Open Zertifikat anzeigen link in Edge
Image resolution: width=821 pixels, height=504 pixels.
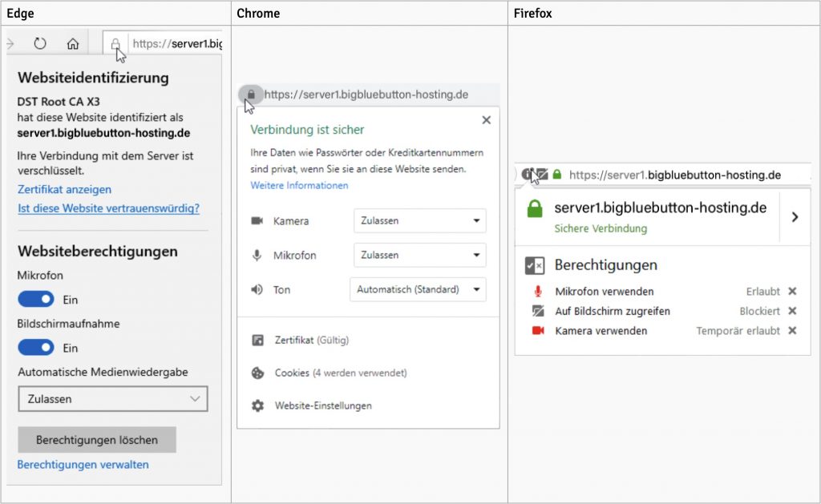(x=64, y=189)
